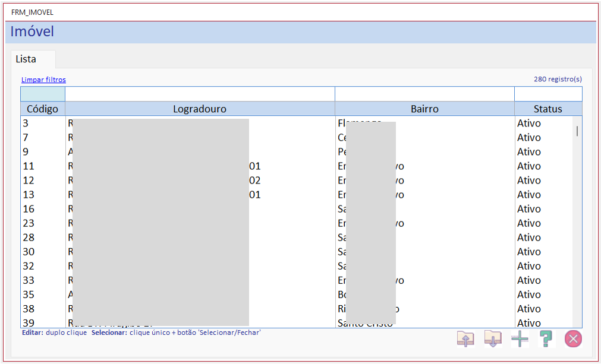Click the Código column header
Screen dimensions: 601x364
pos(43,109)
